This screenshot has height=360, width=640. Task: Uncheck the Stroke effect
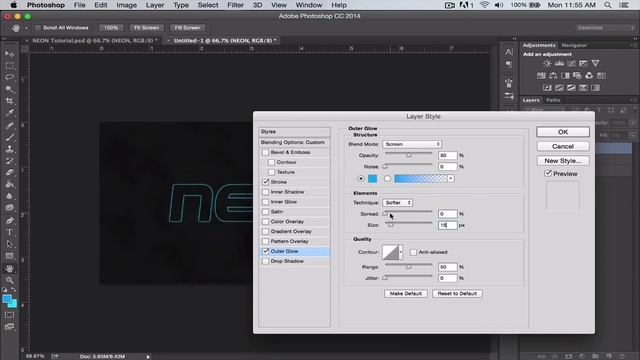266,182
